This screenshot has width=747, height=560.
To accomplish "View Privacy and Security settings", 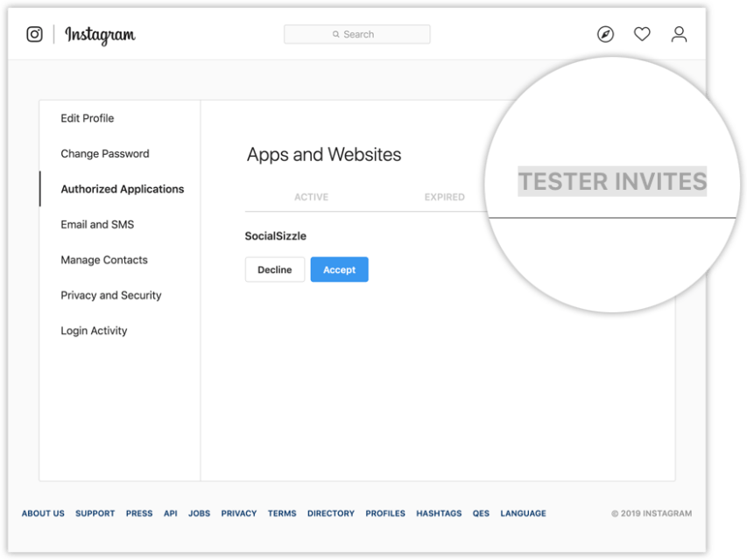I will [x=110, y=295].
